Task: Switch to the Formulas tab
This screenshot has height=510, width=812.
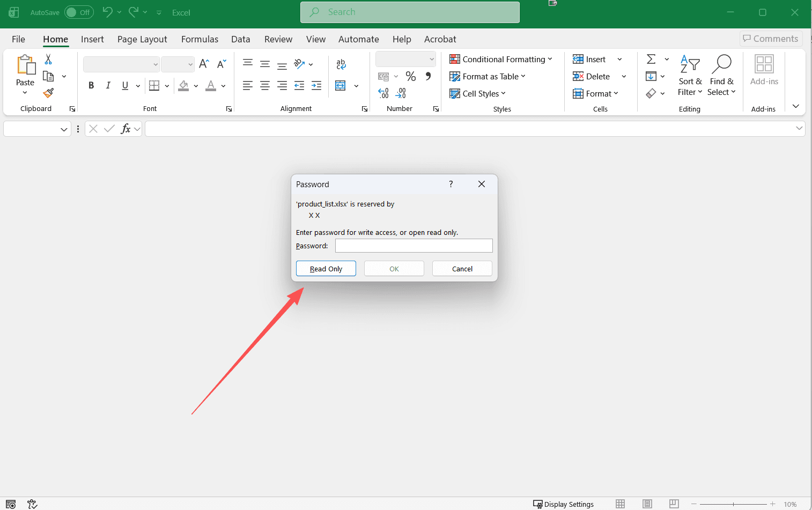Action: pos(200,39)
